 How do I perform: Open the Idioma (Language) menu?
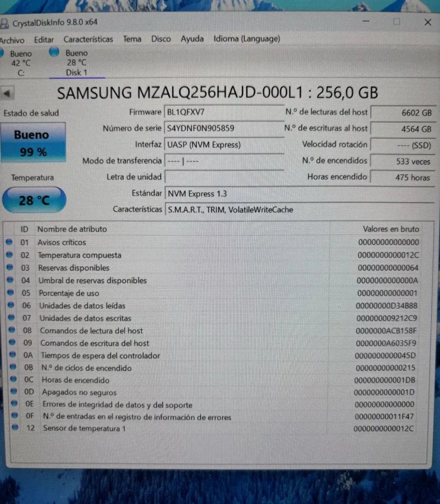(247, 39)
